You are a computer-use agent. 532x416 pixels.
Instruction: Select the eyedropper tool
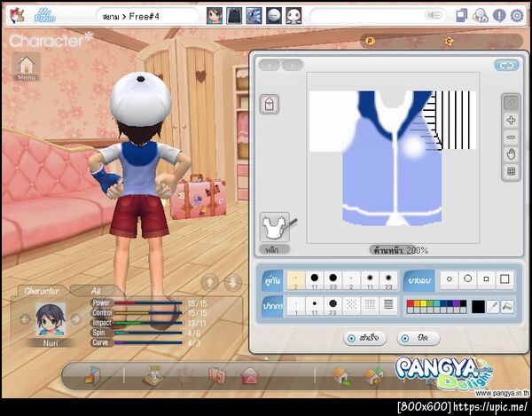pos(492,307)
